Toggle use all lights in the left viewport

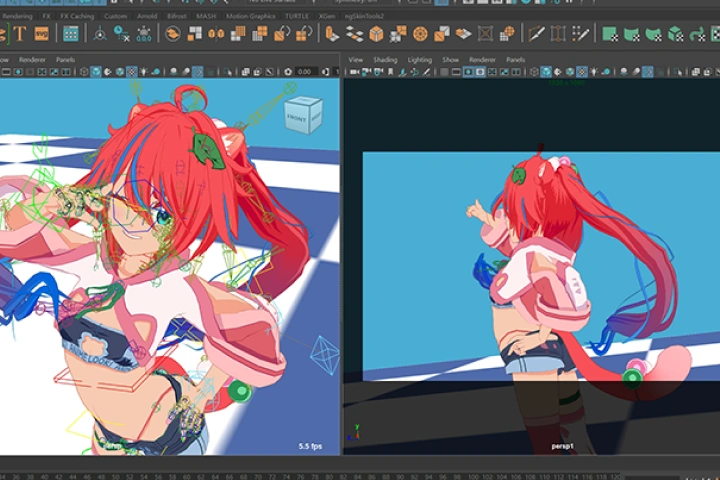[144, 72]
